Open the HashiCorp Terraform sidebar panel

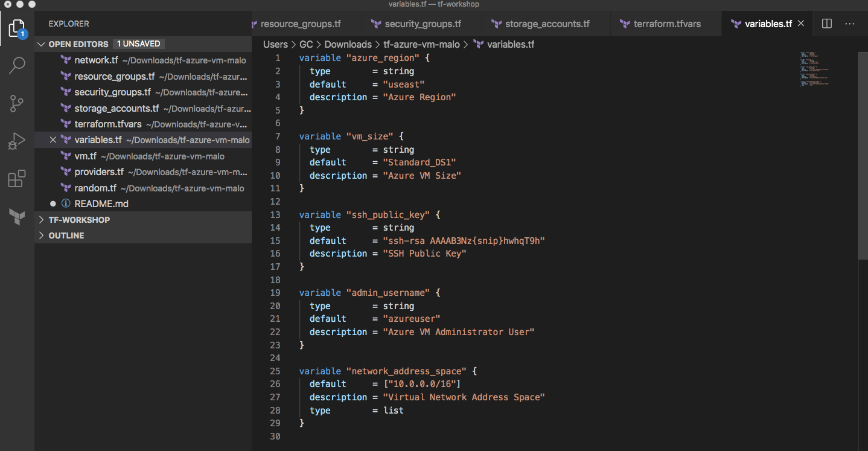tap(16, 217)
